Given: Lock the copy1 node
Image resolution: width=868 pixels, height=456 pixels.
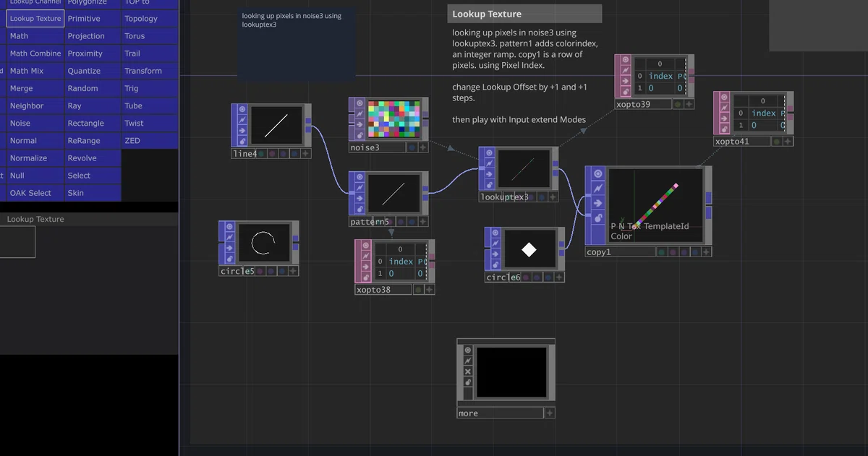Looking at the screenshot, I should point(598,218).
